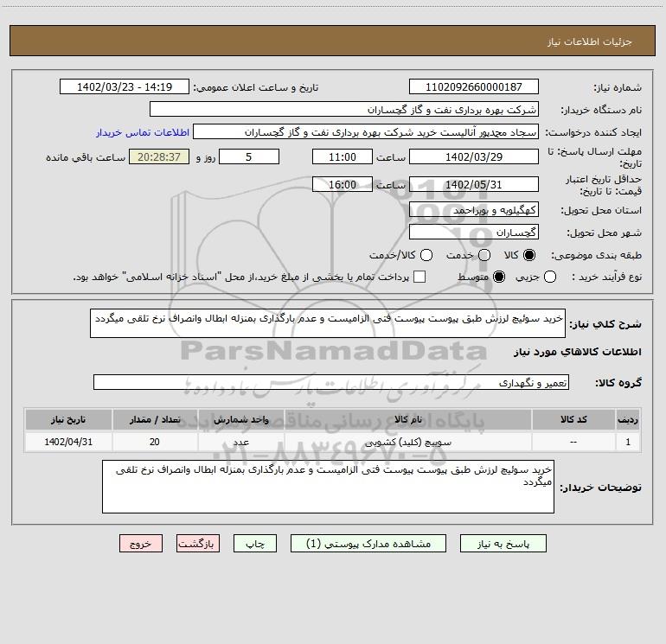Click the کد کالا column header
666x644 pixels.
click(573, 419)
